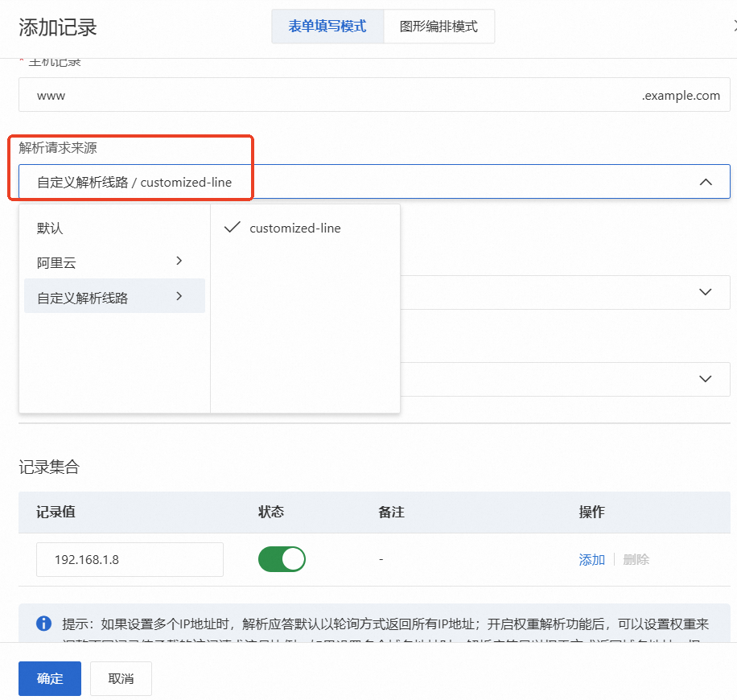Expand the second dropdown above 记录集合
This screenshot has width=737, height=700.
pos(705,379)
